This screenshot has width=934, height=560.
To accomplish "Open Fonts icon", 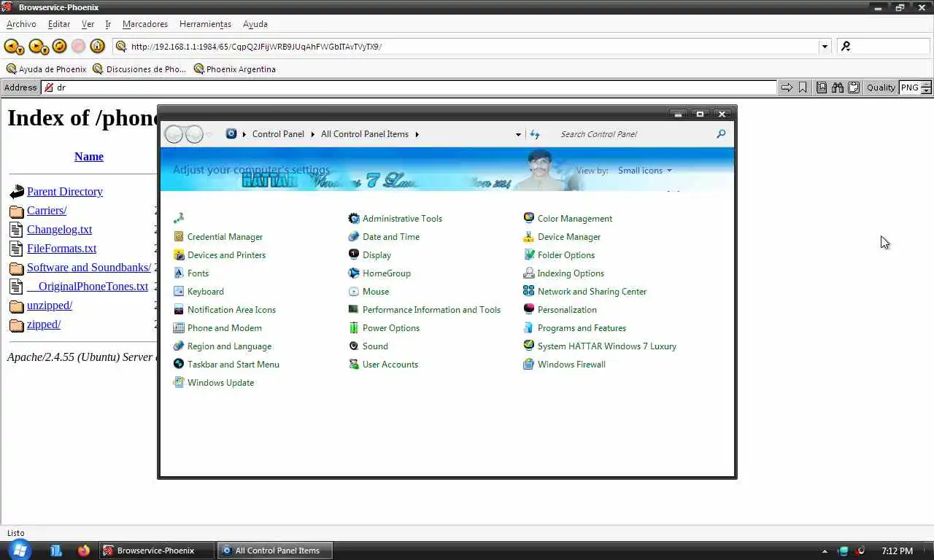I will [x=179, y=273].
